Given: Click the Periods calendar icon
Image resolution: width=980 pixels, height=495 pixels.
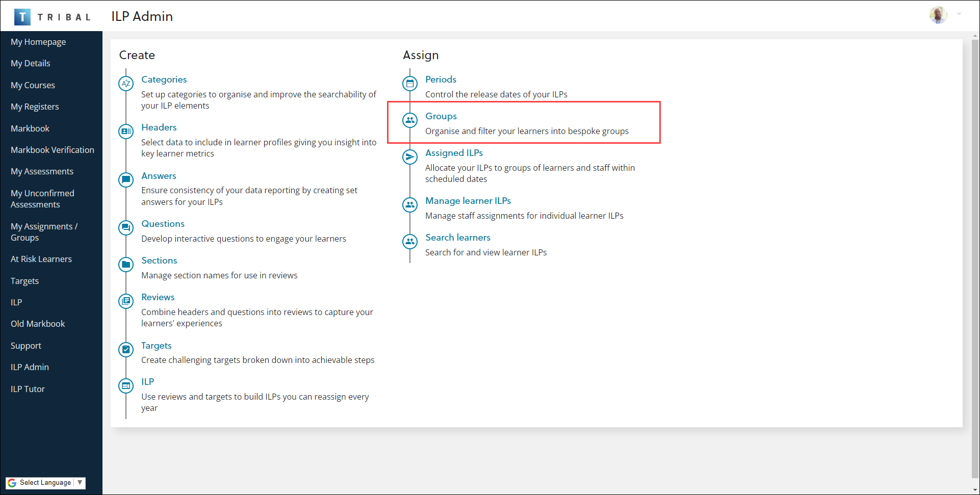Looking at the screenshot, I should coord(410,83).
